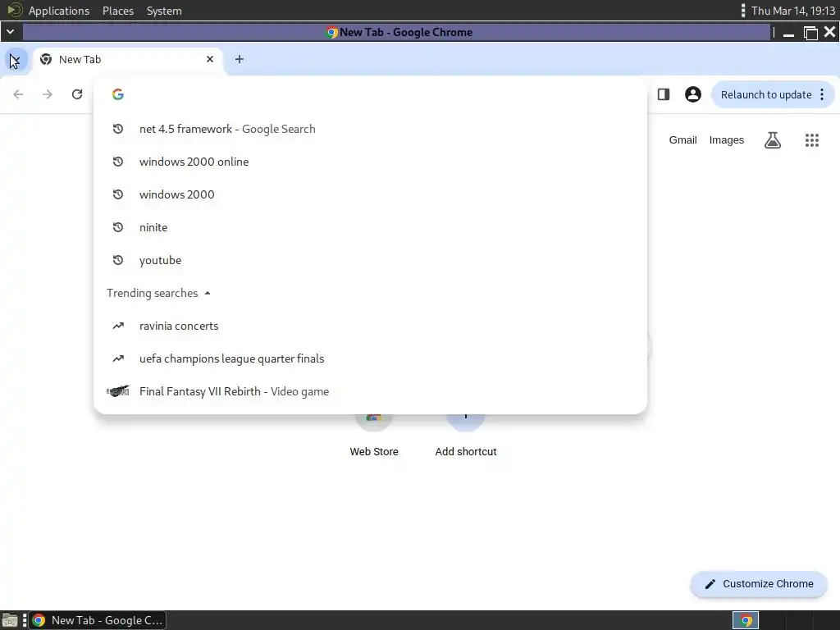This screenshot has height=630, width=840.
Task: Choose 'net 4.5 framework' history suggestion
Action: [370, 129]
